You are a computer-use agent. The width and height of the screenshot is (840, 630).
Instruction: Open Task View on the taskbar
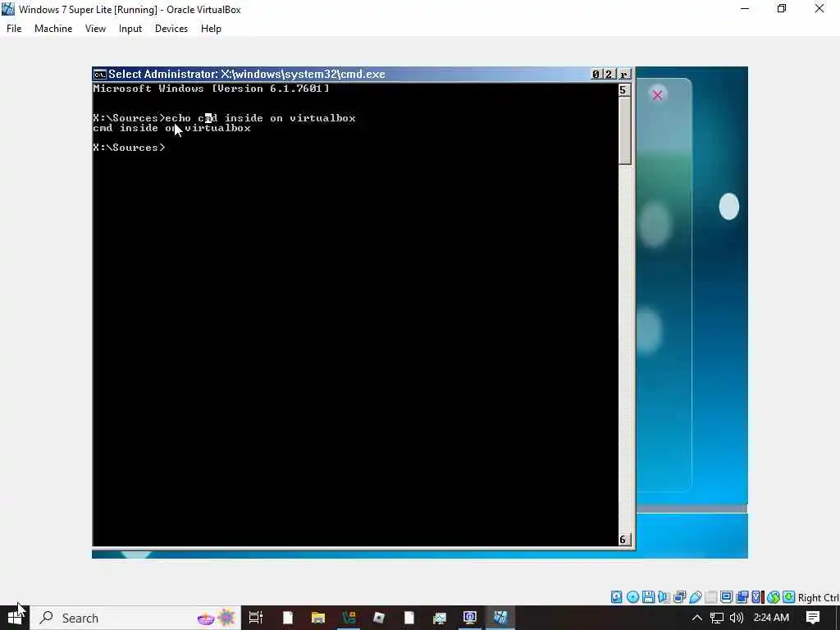(x=256, y=618)
